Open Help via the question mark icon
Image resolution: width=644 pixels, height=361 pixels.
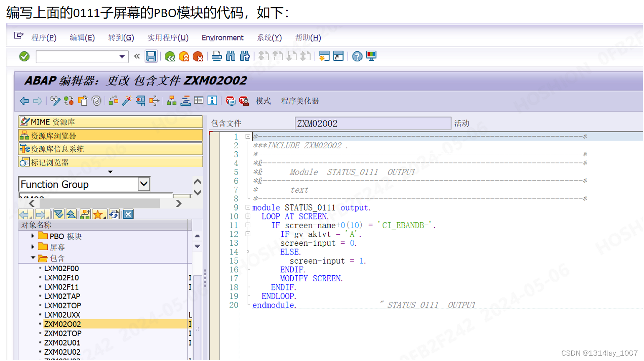point(357,56)
